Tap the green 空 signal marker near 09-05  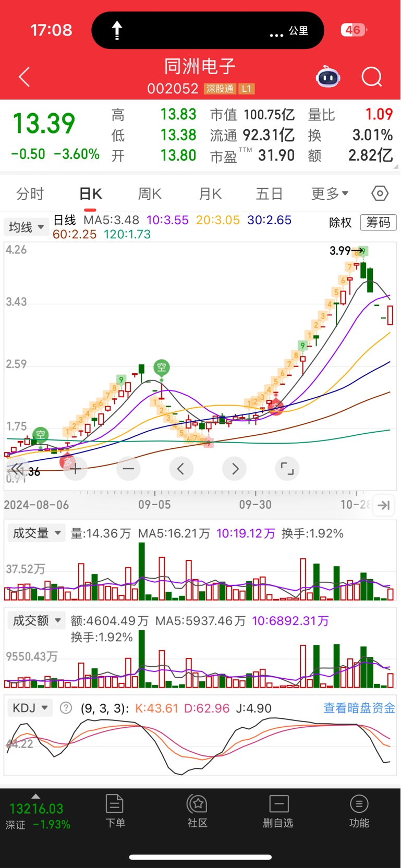click(x=162, y=368)
